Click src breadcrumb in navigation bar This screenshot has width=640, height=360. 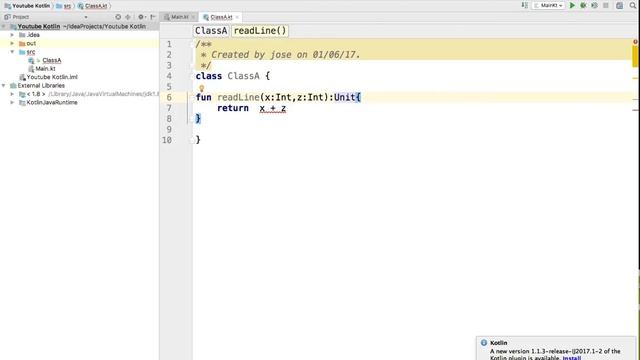[x=63, y=6]
